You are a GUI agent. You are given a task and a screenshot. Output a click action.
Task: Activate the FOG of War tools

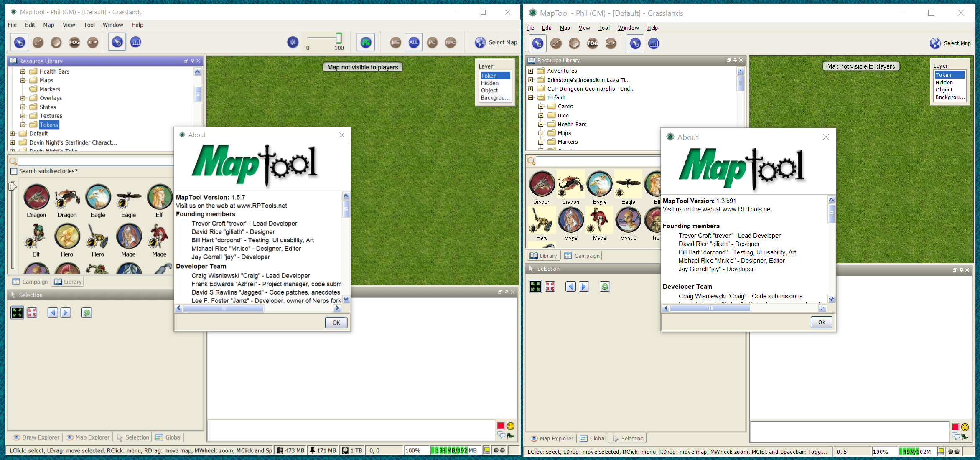coord(74,42)
